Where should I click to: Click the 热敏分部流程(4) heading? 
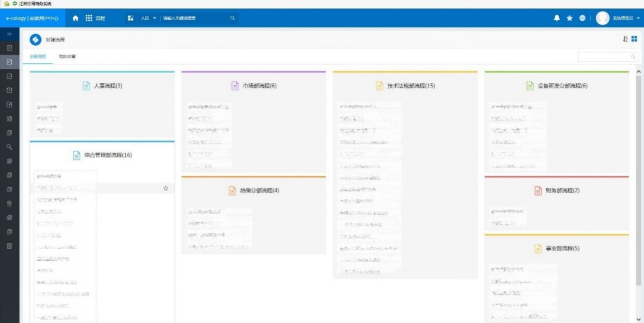[x=260, y=190]
